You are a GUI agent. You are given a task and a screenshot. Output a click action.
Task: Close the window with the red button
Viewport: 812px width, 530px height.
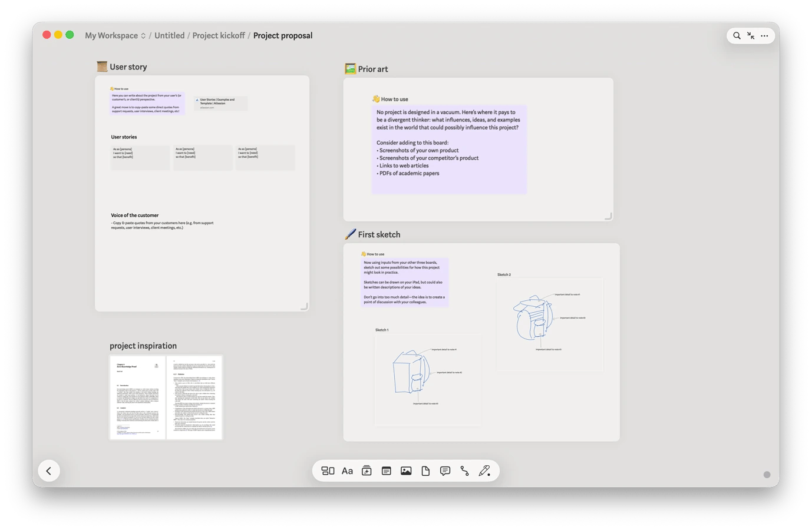click(x=47, y=35)
